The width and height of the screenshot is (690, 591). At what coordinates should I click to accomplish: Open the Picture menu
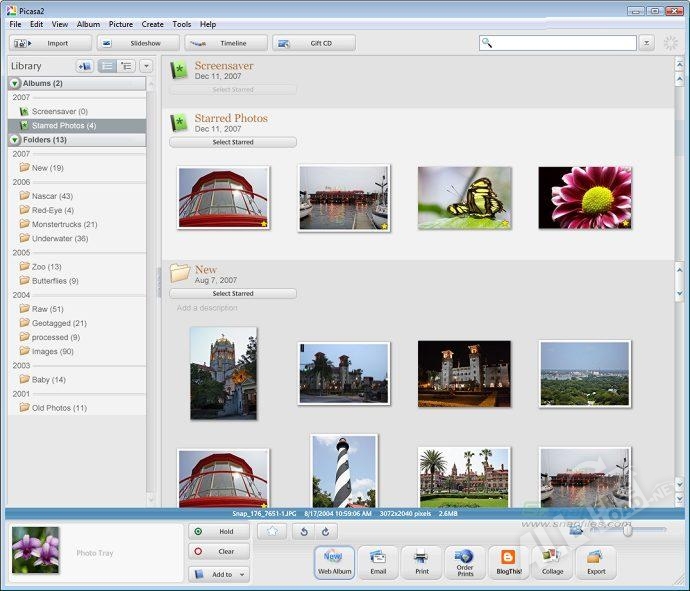pyautogui.click(x=120, y=24)
